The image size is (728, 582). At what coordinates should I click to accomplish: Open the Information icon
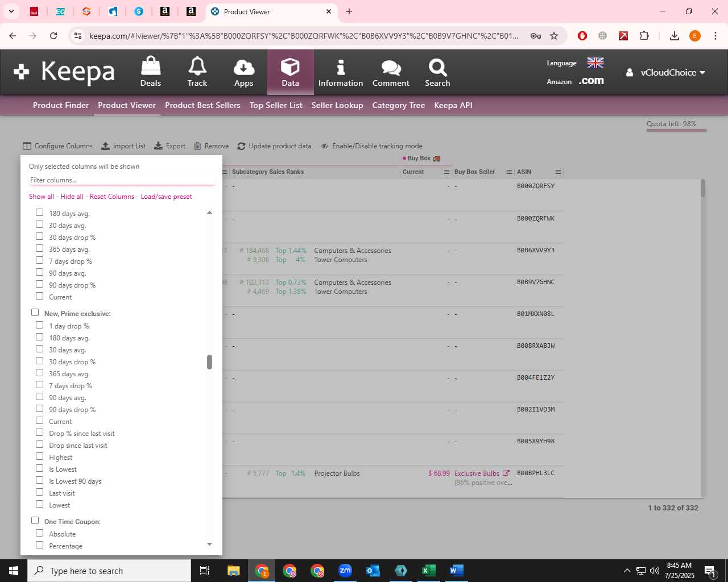[341, 67]
